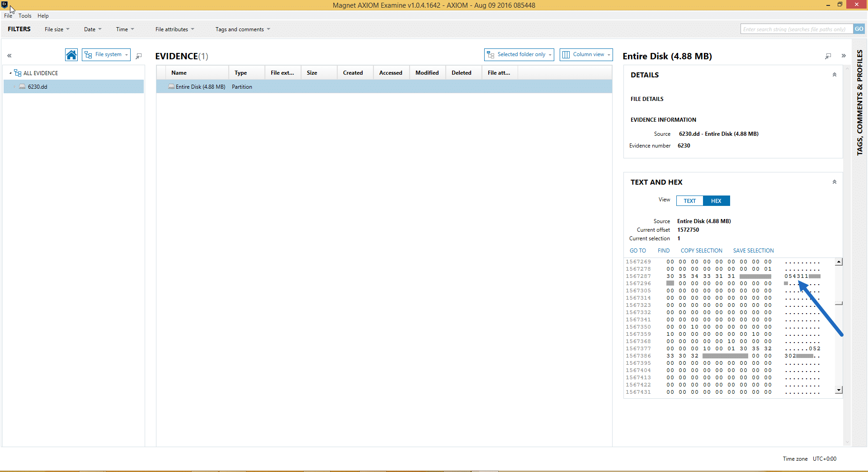The width and height of the screenshot is (868, 472).
Task: Switch to HEX view
Action: click(717, 201)
